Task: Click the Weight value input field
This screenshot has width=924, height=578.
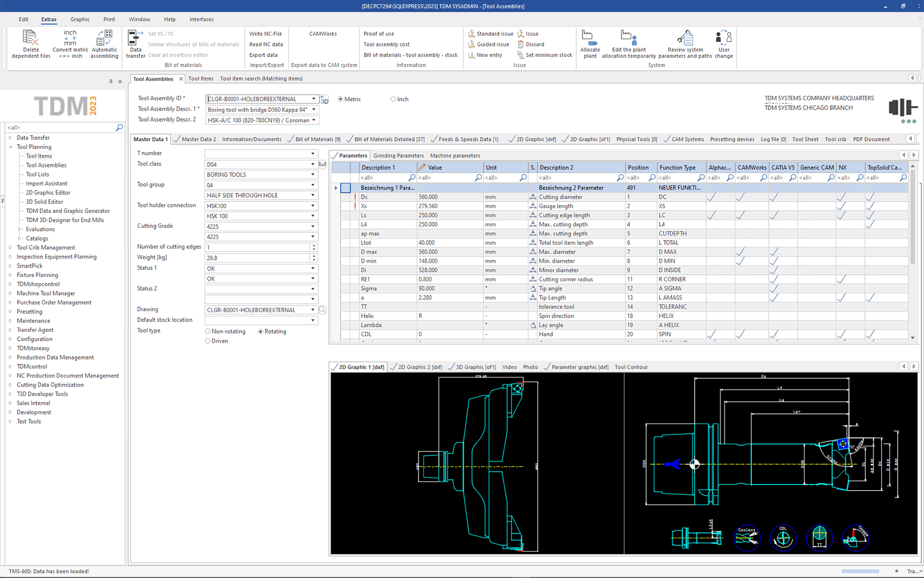Action: pyautogui.click(x=256, y=258)
